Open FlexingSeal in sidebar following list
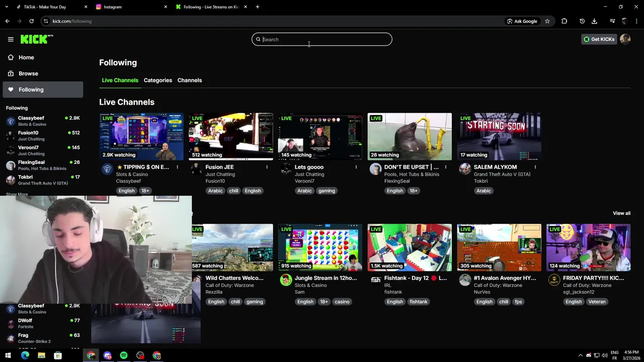Image resolution: width=644 pixels, height=362 pixels. point(43,165)
